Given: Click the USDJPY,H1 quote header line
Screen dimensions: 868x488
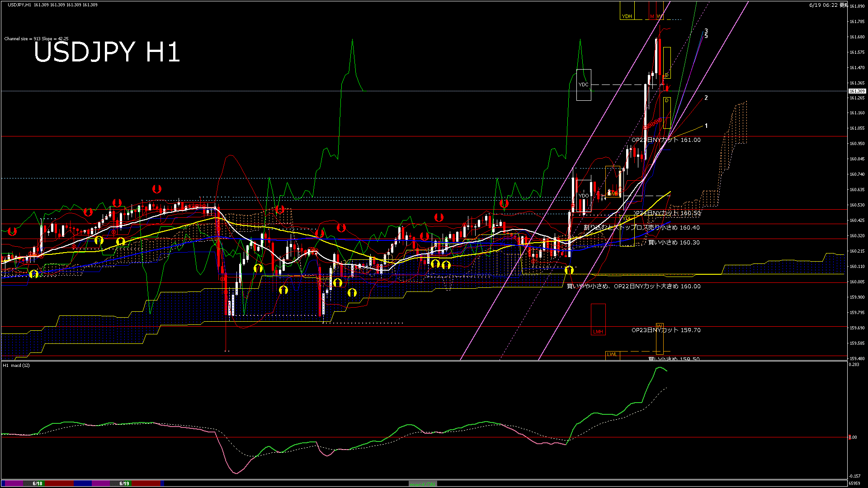Looking at the screenshot, I should point(52,5).
